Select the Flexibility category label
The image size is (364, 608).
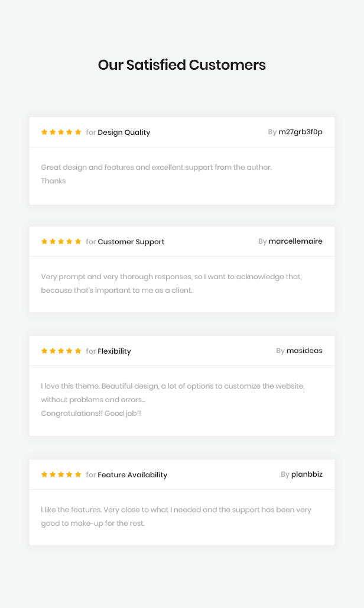114,351
